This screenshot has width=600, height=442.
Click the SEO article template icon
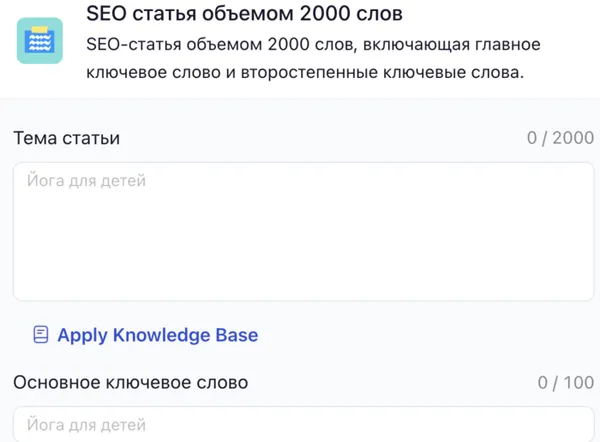pyautogui.click(x=40, y=40)
